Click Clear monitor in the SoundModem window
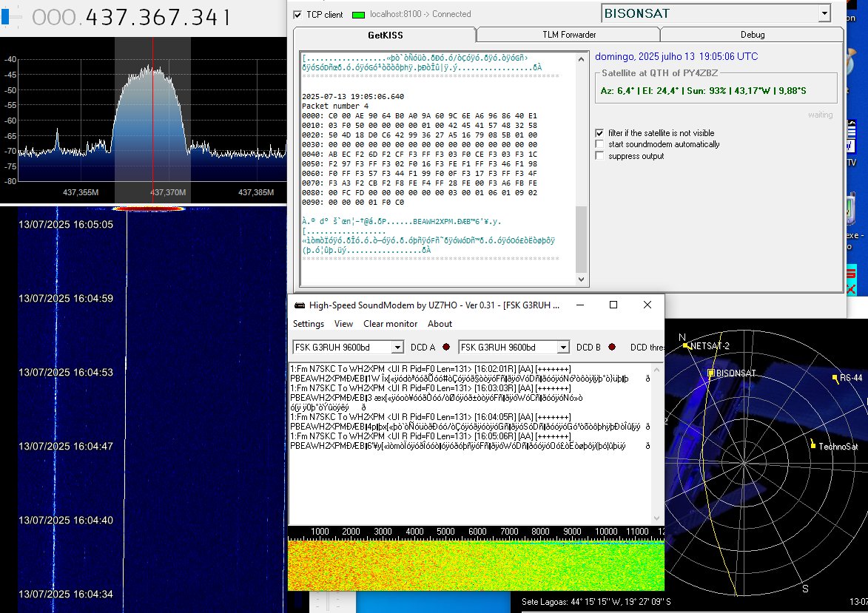Viewport: 868px width, 613px height. [x=390, y=324]
